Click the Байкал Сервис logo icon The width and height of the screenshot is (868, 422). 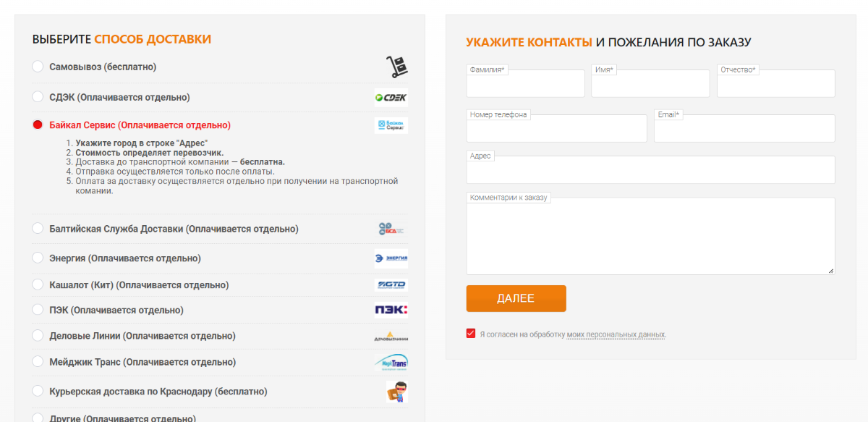pyautogui.click(x=391, y=125)
